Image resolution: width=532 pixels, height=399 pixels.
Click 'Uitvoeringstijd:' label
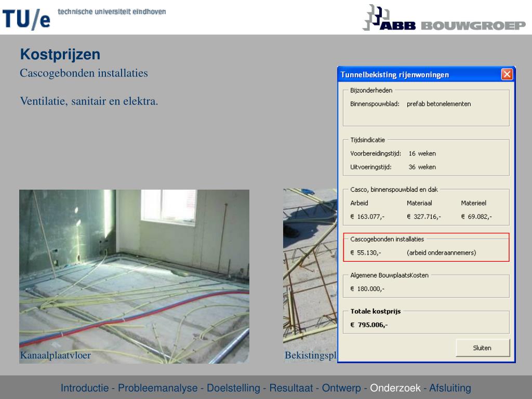click(x=370, y=167)
